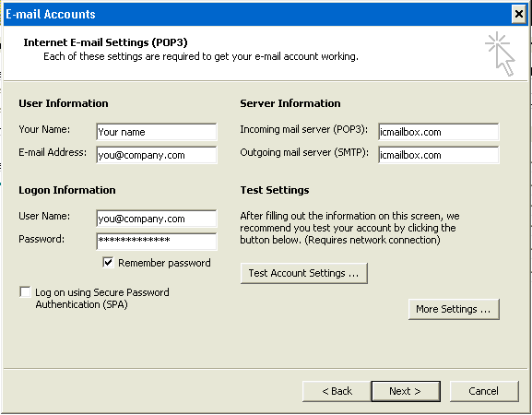532x415 pixels.
Task: Click into the Password field
Action: click(x=157, y=242)
